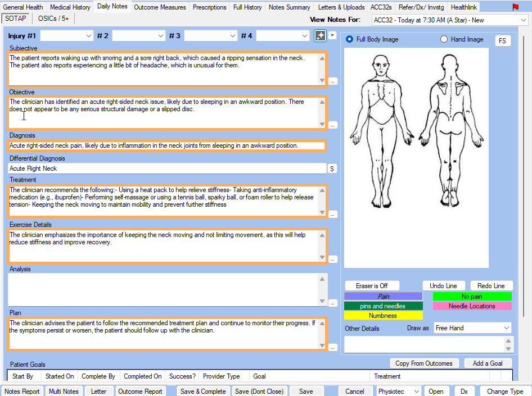Select the yellow Numbness color swatch

(384, 315)
